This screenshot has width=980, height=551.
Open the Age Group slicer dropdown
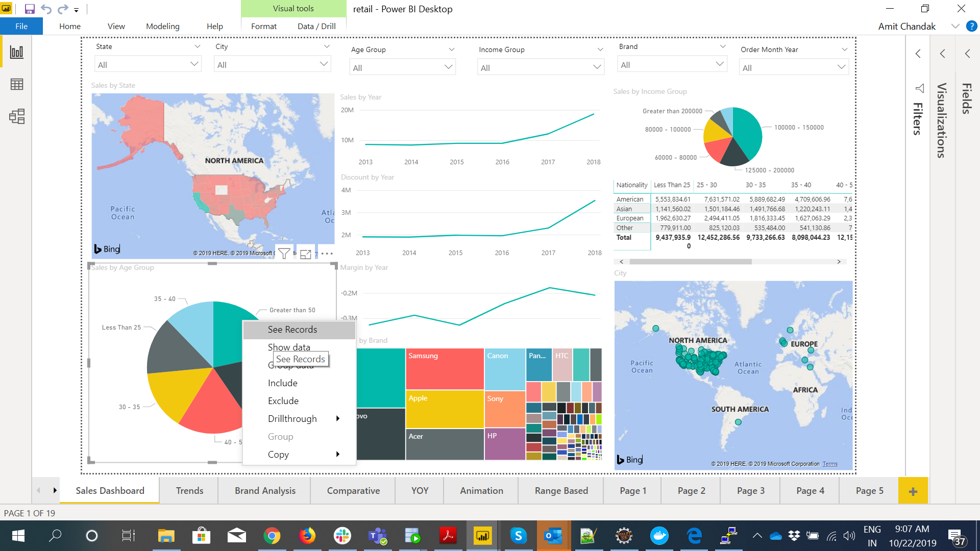tap(403, 68)
